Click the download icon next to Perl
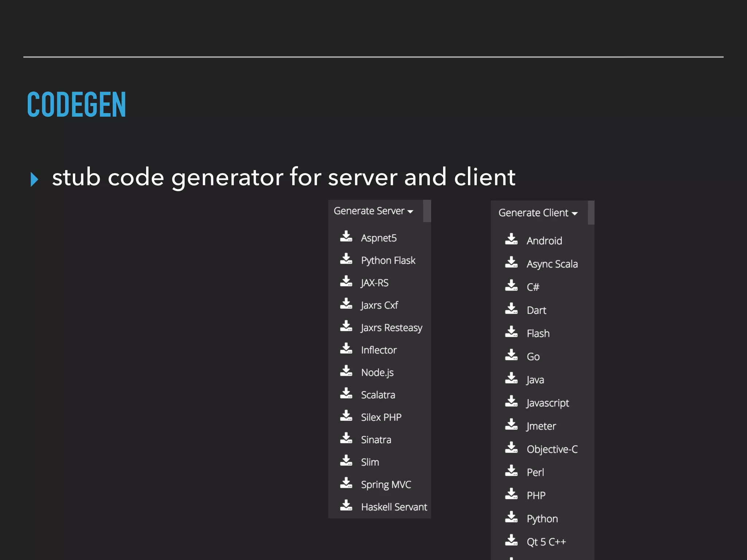The height and width of the screenshot is (560, 747). [511, 471]
